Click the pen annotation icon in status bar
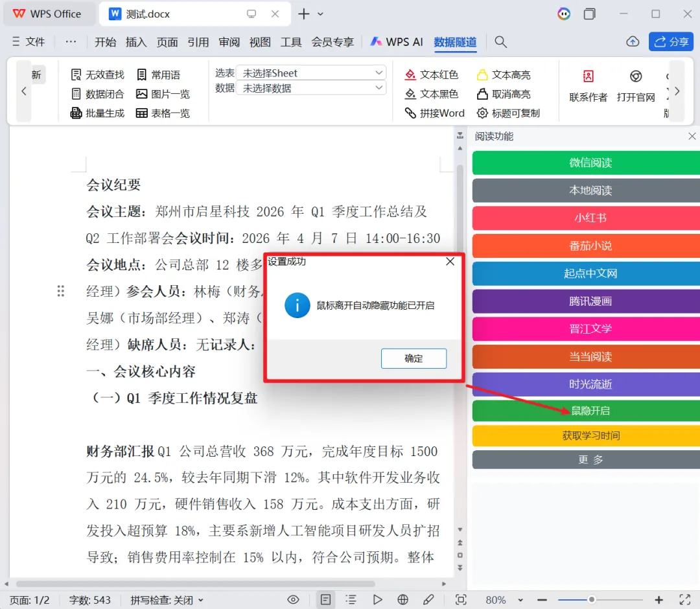 [428, 600]
